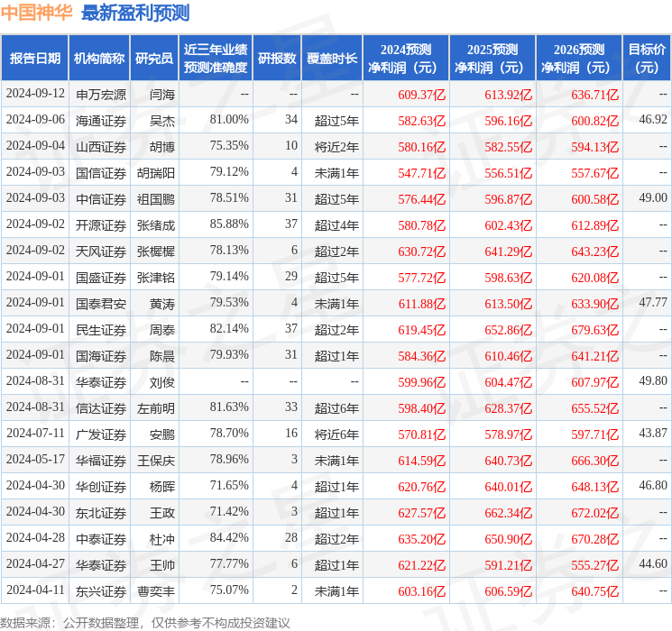Click the 研报数 column header
Viewport: 672px width, 631px height.
pyautogui.click(x=277, y=59)
